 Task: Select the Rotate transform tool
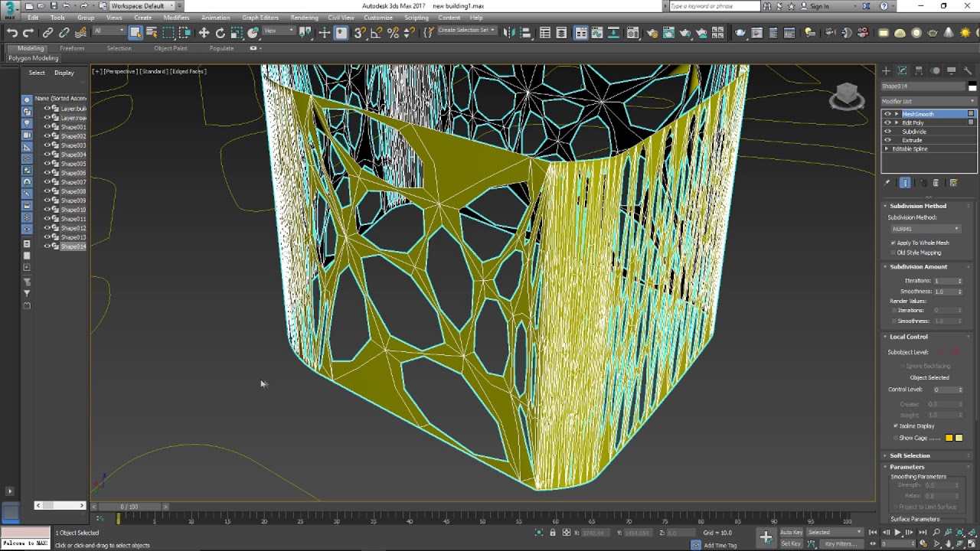(220, 33)
